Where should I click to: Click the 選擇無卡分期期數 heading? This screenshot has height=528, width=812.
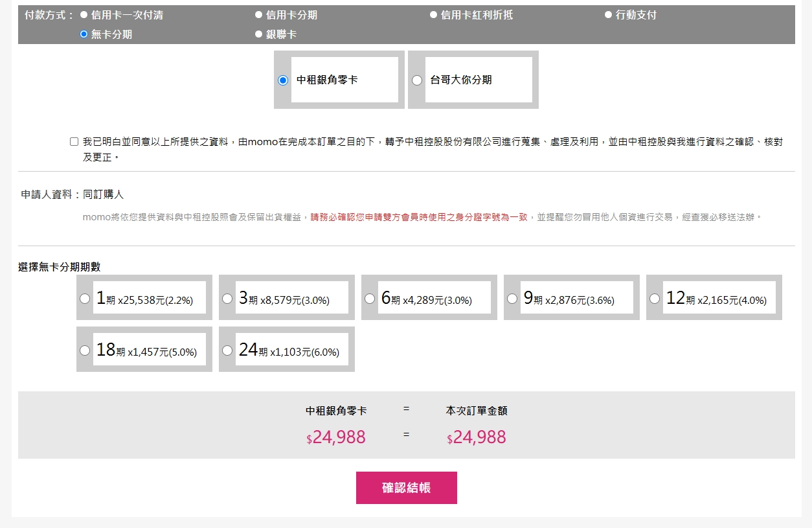tap(60, 266)
